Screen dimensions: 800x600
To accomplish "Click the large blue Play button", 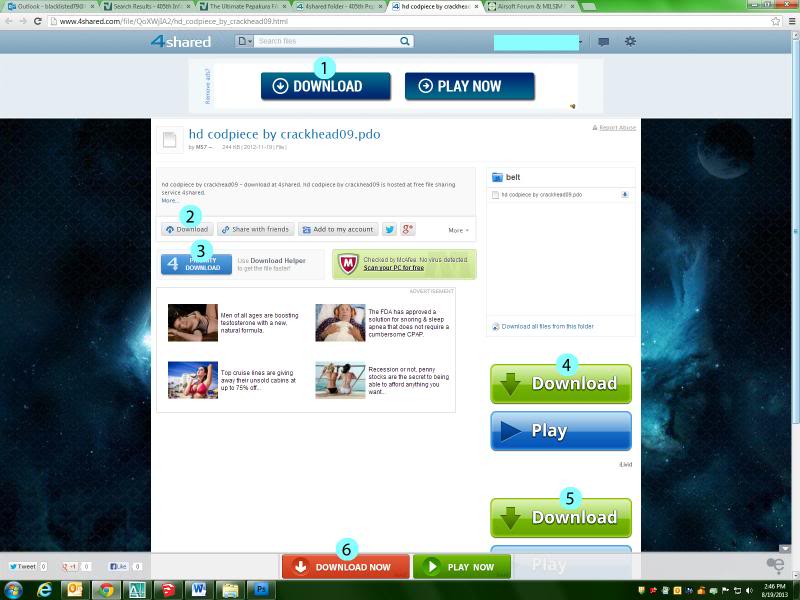I will coord(561,431).
